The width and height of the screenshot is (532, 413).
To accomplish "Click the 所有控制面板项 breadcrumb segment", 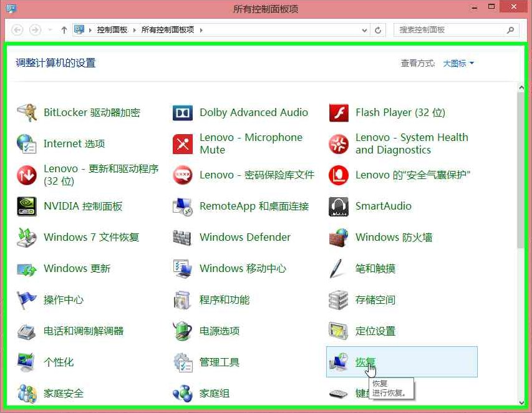I will tap(167, 30).
